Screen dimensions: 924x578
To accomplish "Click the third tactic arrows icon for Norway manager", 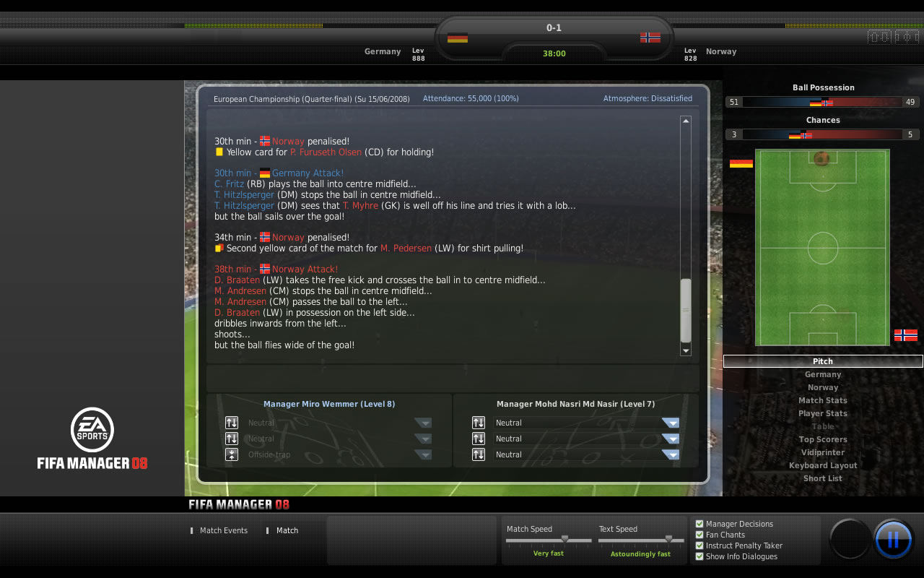I will (x=479, y=454).
